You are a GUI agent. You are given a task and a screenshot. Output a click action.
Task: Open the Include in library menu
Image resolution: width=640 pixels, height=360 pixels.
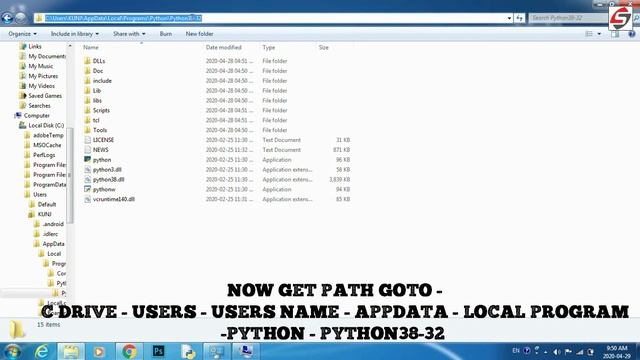(75, 34)
